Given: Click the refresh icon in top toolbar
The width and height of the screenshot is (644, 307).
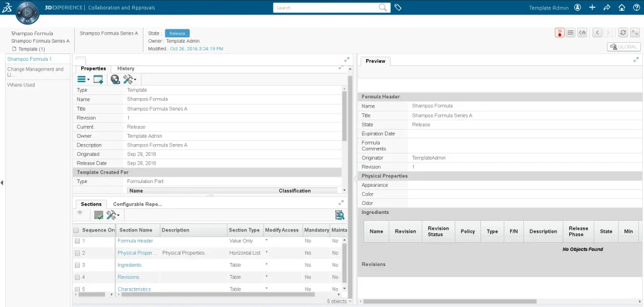Looking at the screenshot, I should 623,32.
